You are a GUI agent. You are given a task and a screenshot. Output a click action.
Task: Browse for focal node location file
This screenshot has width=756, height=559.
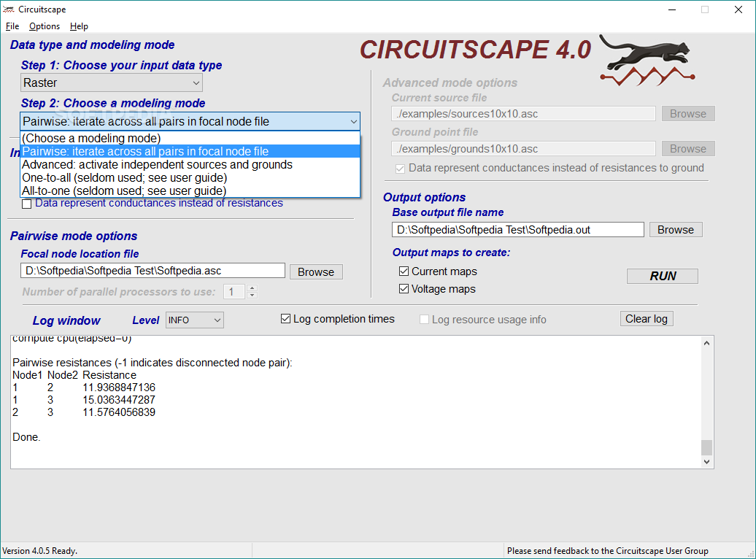click(316, 272)
